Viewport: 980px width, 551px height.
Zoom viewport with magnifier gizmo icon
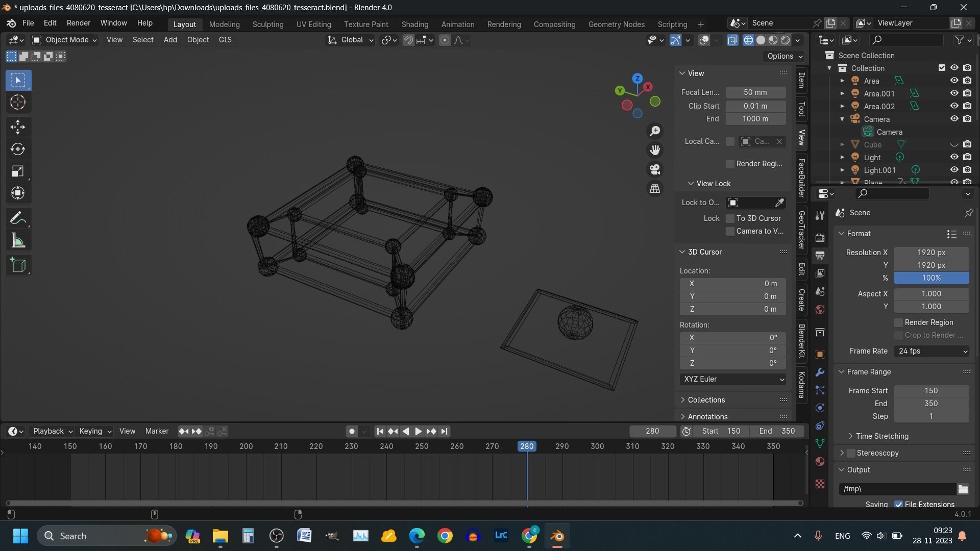tap(655, 131)
